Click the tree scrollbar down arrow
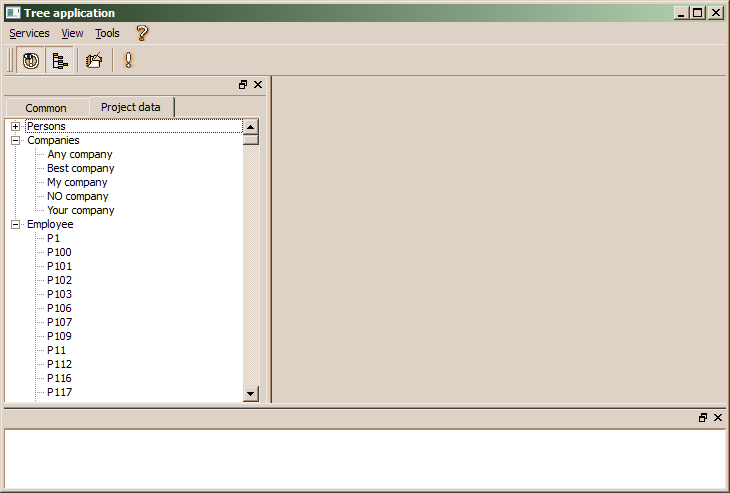This screenshot has width=730, height=493. [x=251, y=395]
